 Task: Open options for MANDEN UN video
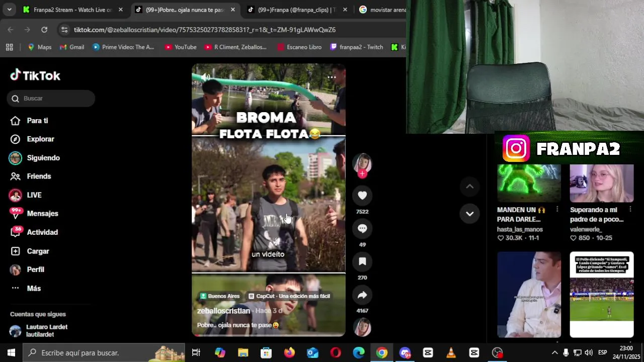pyautogui.click(x=557, y=210)
